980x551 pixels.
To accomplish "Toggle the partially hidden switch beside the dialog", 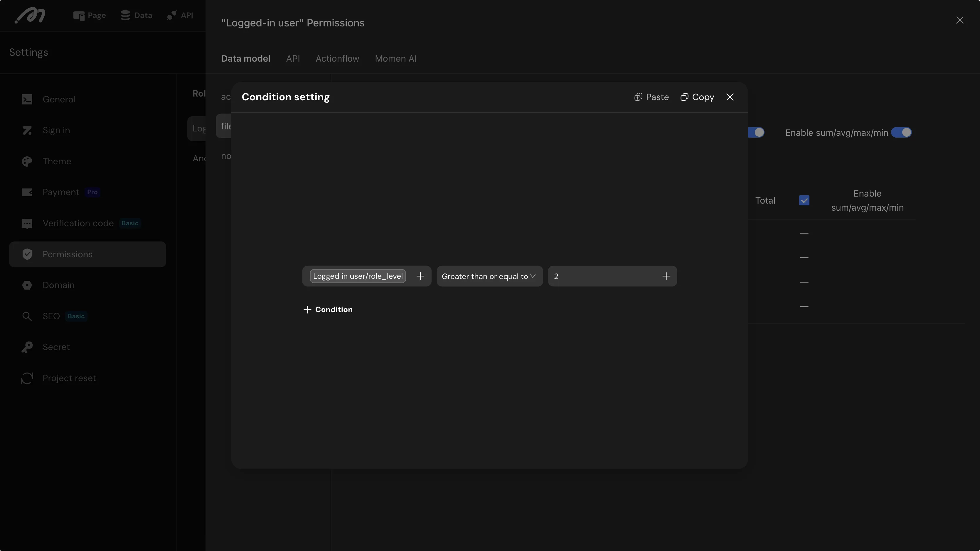I will 756,133.
